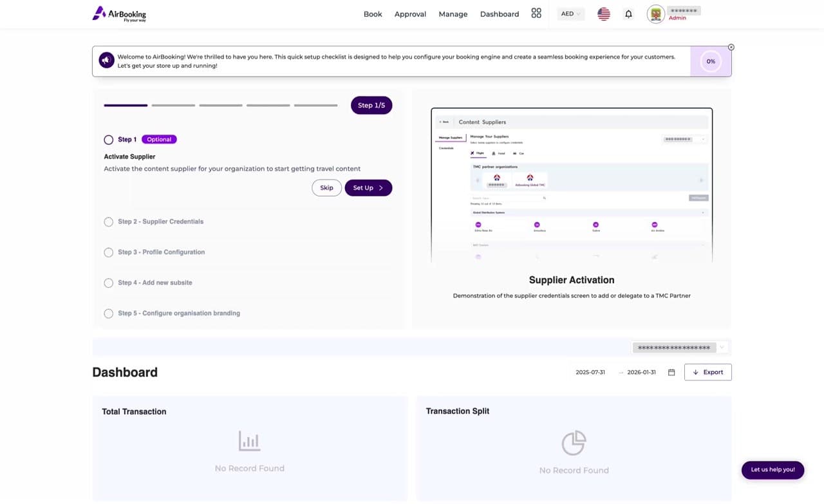Open the Manage menu
Screen dimensions: 824x504
(453, 14)
